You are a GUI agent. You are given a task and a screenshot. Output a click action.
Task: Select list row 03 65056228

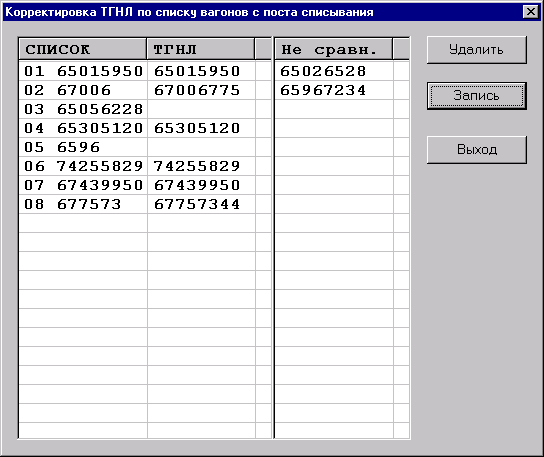point(83,109)
